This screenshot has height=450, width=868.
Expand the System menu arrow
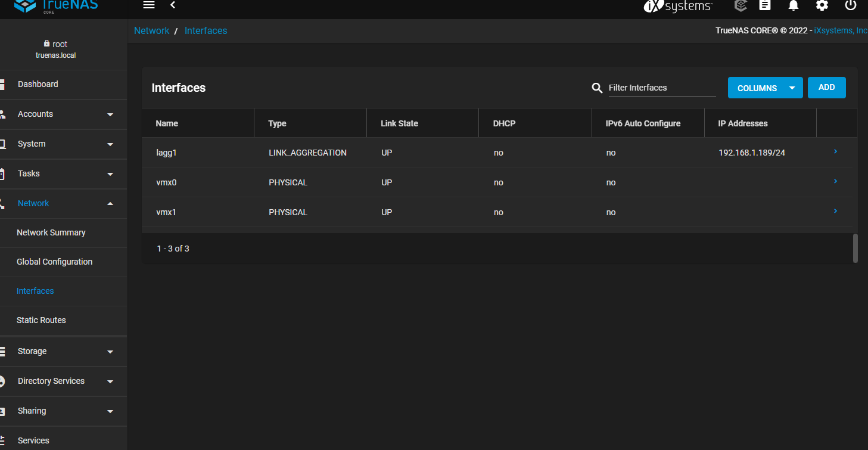pos(110,144)
